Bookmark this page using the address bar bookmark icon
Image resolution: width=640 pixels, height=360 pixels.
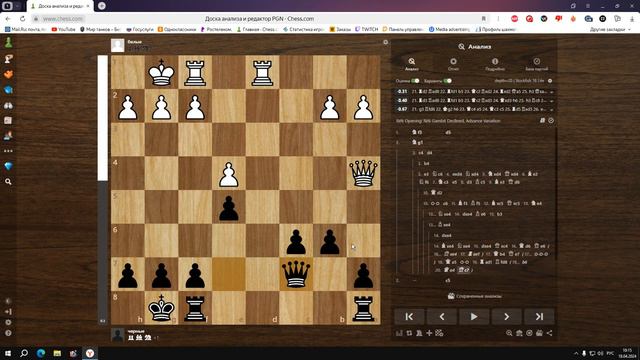pyautogui.click(x=484, y=19)
